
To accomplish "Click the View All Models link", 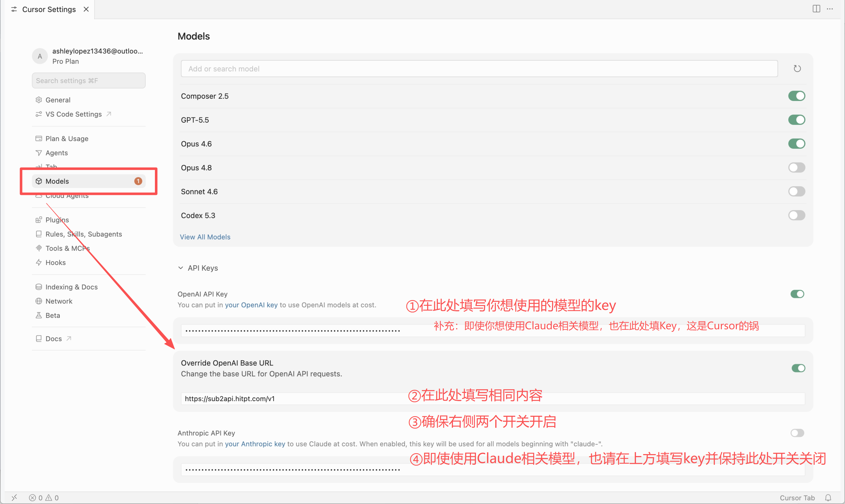I will coord(205,237).
